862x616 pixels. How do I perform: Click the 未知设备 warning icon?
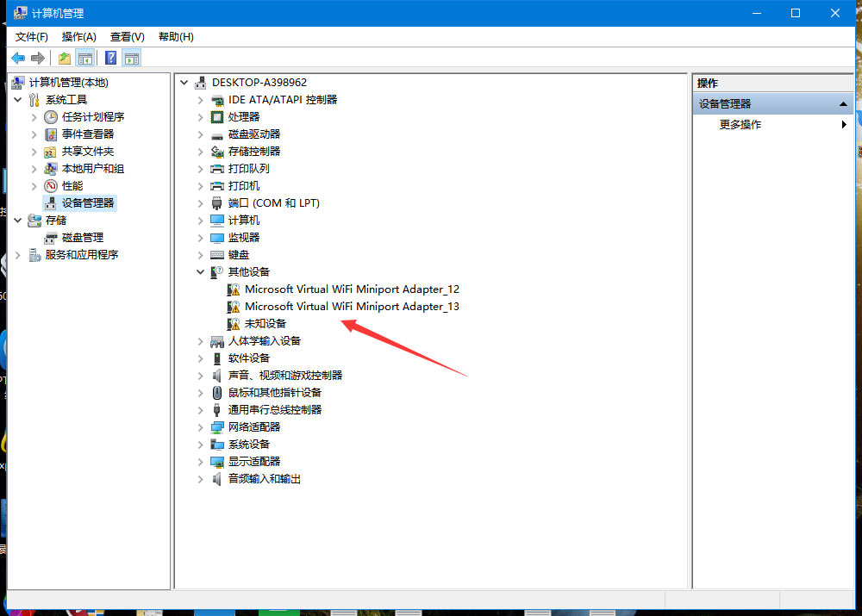[x=234, y=324]
